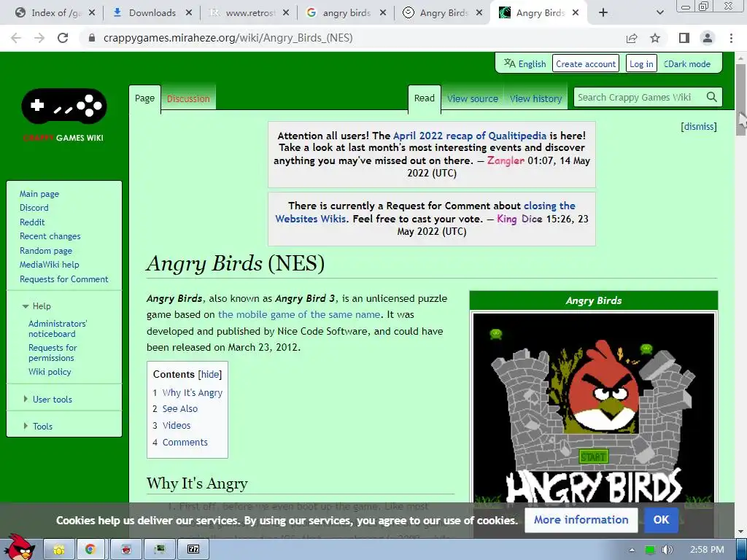Open the King Dice user link

click(x=519, y=219)
